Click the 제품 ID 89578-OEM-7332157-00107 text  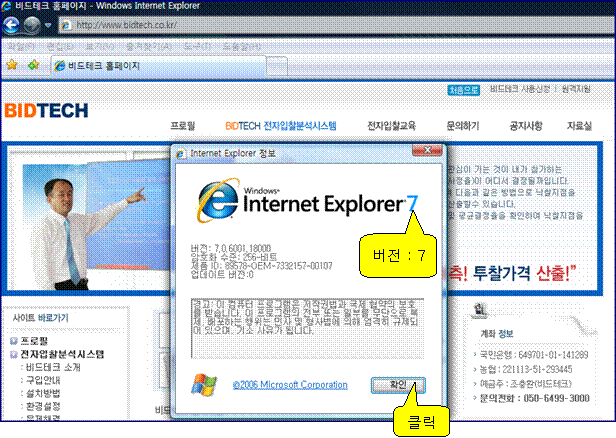pos(261,266)
